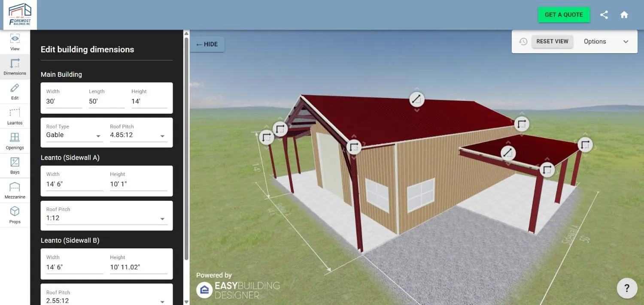This screenshot has height=305, width=644.
Task: Click the RESET VIEW button
Action: pos(552,42)
